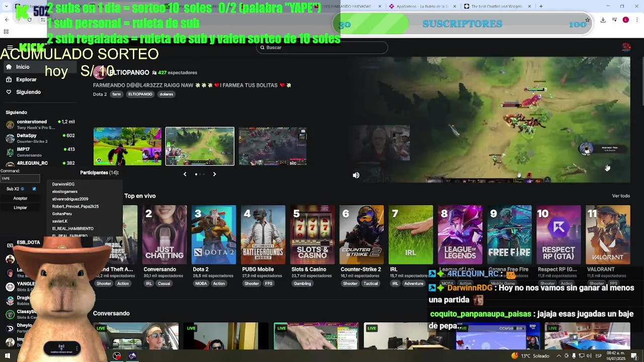Click Gambling tag under Slots & Casino
The image size is (644, 362).
302,284
